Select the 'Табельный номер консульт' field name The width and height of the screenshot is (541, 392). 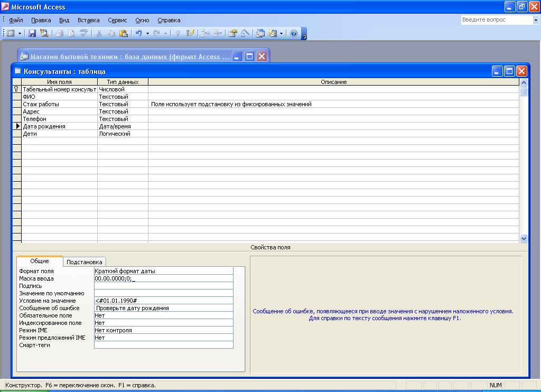59,89
